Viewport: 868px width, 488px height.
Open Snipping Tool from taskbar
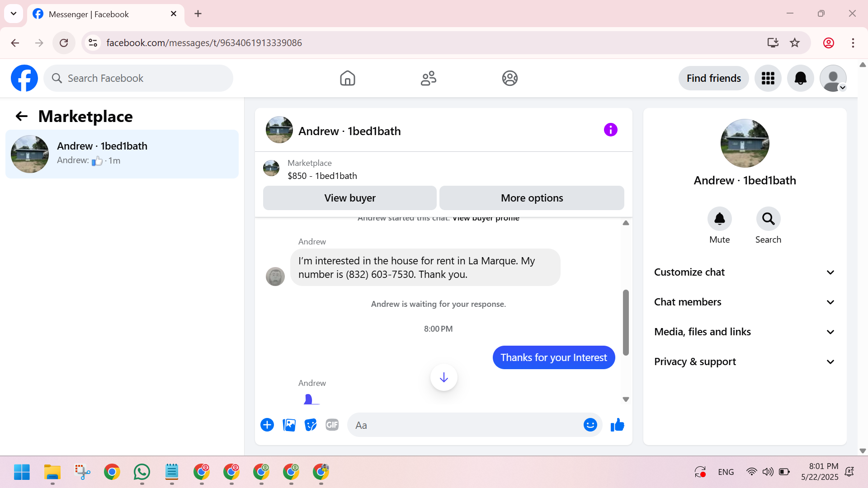click(x=82, y=472)
